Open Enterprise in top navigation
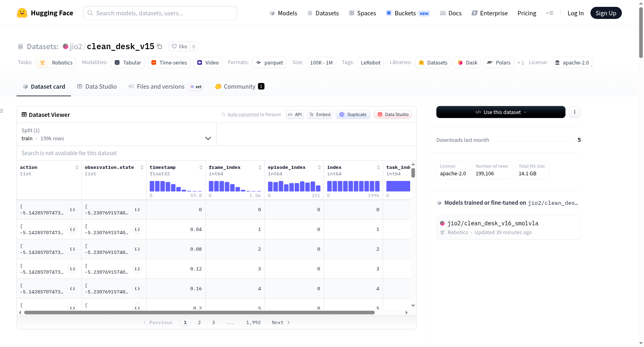The image size is (644, 347). click(489, 13)
